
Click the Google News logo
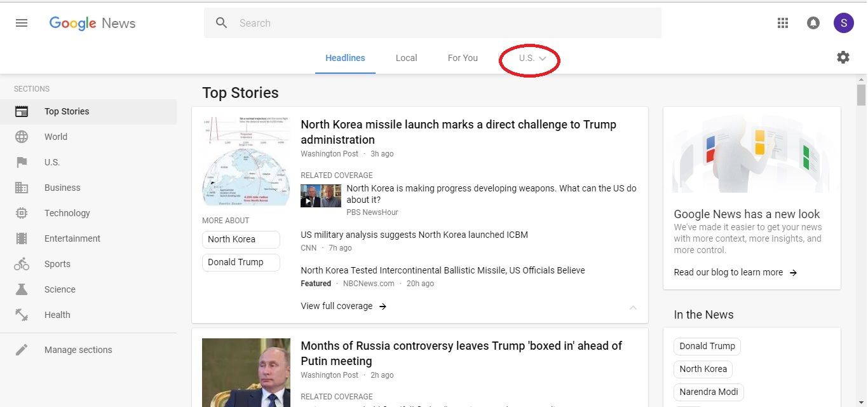pyautogui.click(x=93, y=24)
